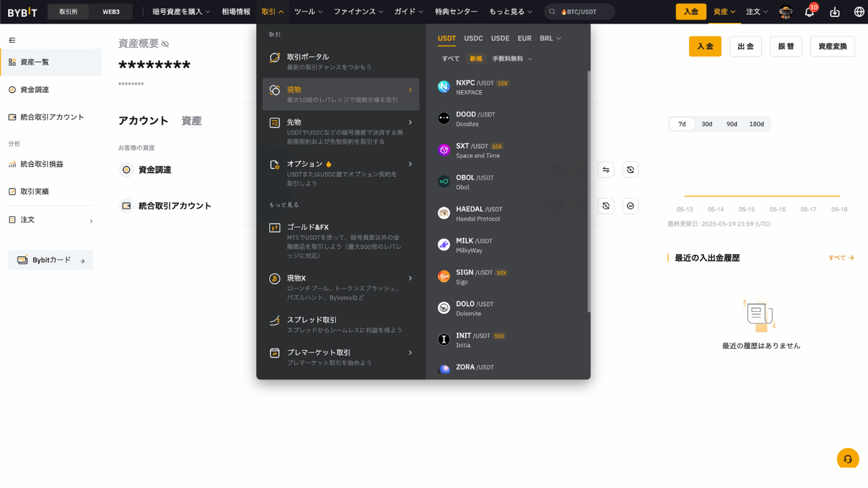Click the dropdown list scrollbar

tap(589, 191)
